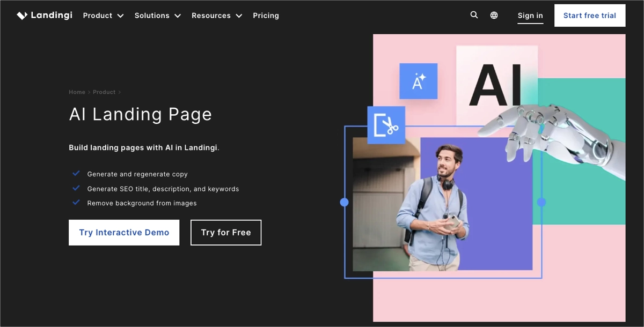Click the large AI graphic on pink card
This screenshot has width=644, height=327.
pos(495,86)
